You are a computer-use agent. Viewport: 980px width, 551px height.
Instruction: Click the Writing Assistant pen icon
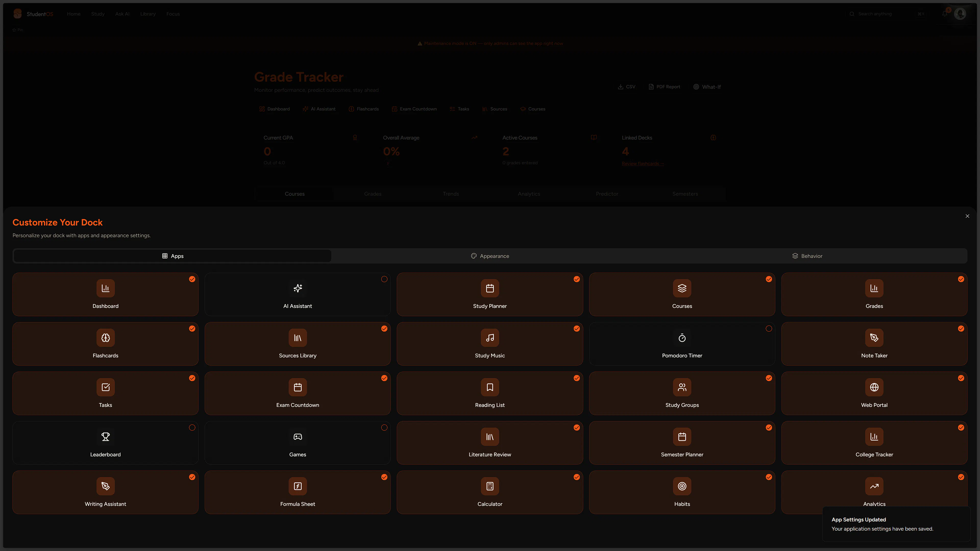(105, 486)
